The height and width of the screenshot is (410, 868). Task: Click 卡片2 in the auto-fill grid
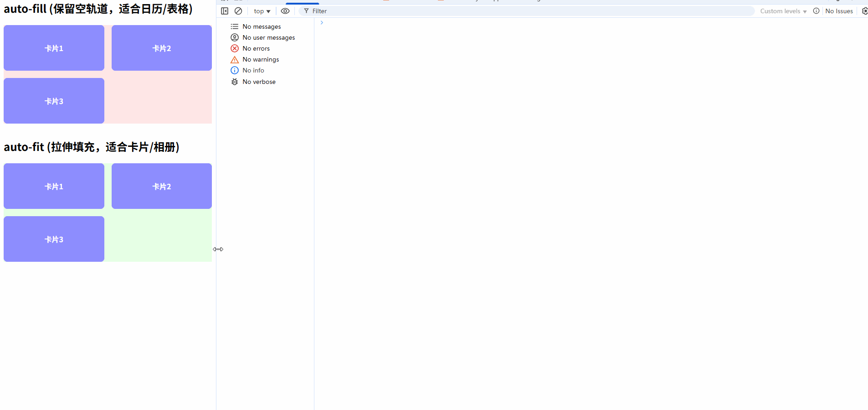tap(162, 48)
